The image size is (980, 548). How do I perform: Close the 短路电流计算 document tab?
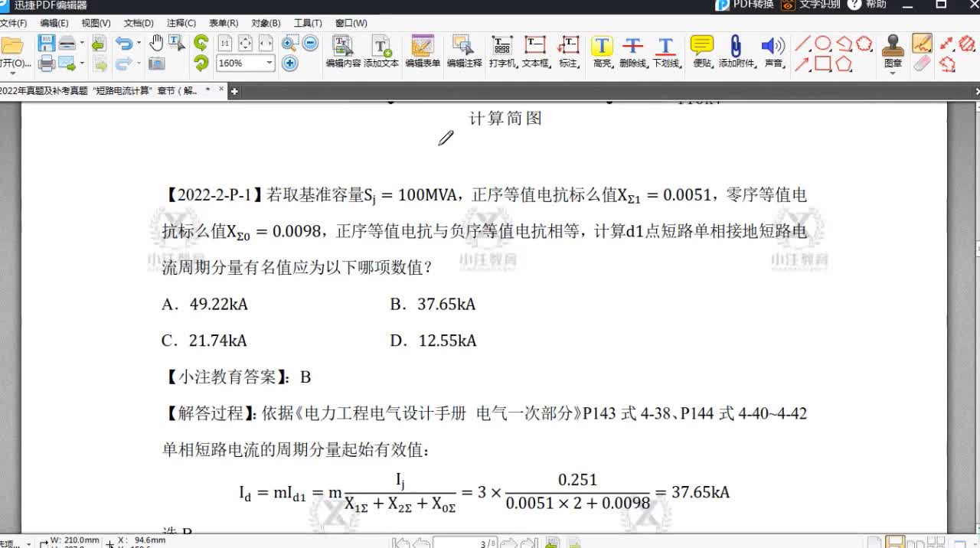(221, 90)
